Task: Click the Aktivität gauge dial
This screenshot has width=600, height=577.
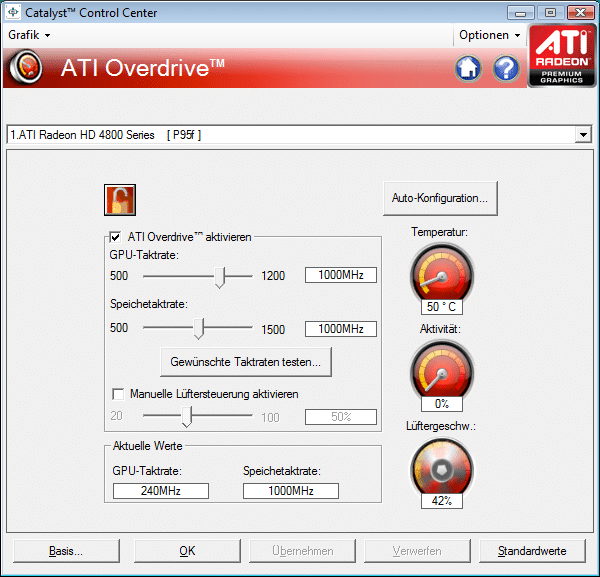Action: click(x=442, y=370)
